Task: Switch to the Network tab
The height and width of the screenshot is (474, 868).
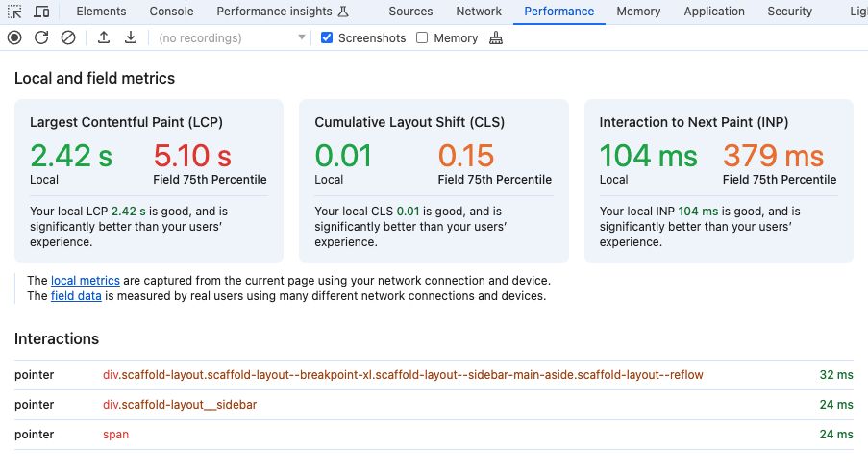Action: 478,12
